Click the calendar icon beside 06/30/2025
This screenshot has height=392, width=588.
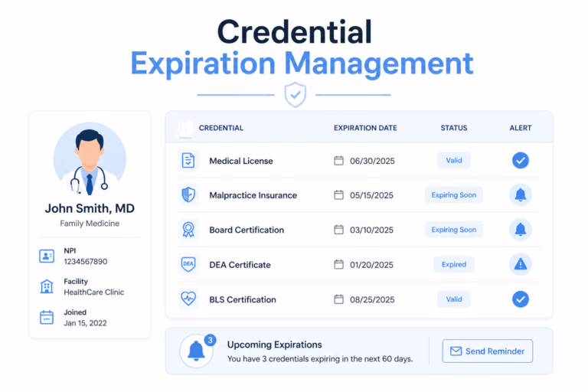[338, 161]
